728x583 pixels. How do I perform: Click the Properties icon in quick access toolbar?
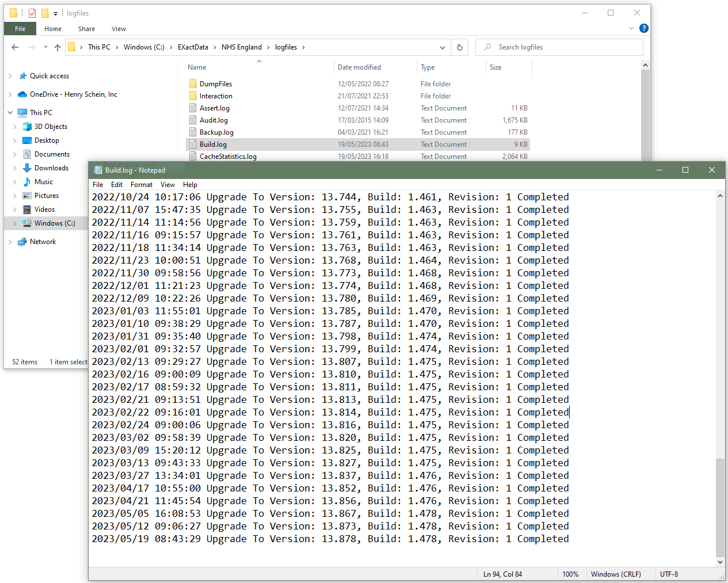[x=32, y=13]
